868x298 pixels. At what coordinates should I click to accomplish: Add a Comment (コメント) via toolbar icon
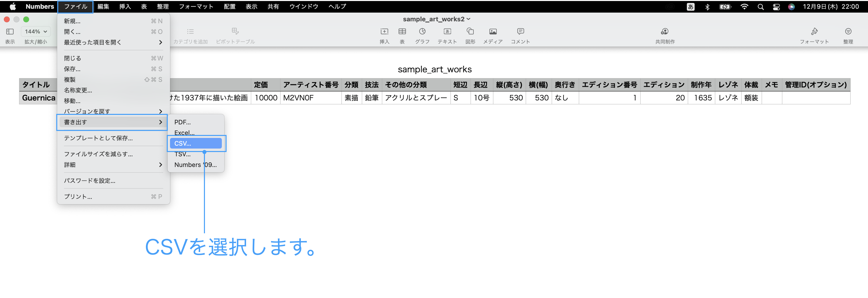point(520,32)
